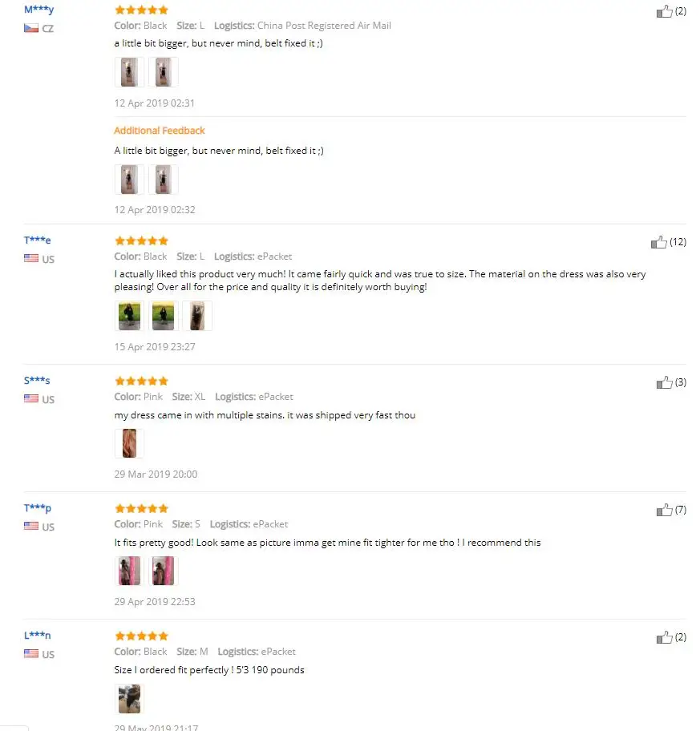Viewport: 700px width, 731px height.
Task: Open first photo in M***y's original review
Action: (x=129, y=72)
